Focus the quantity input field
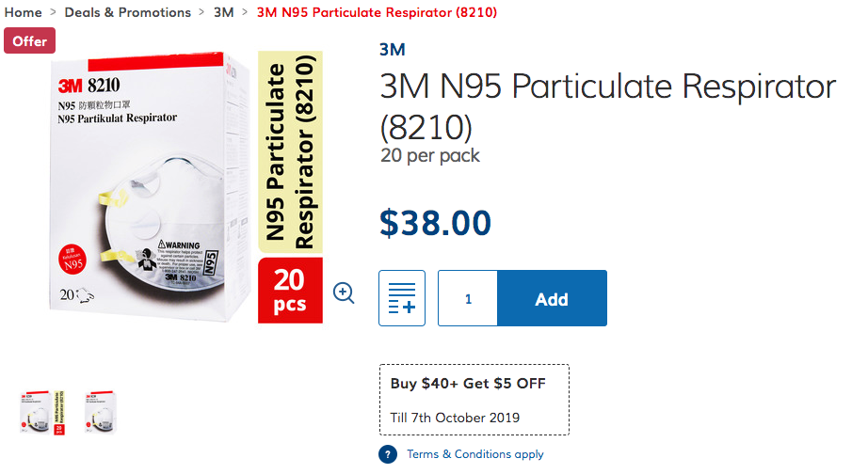 point(468,299)
